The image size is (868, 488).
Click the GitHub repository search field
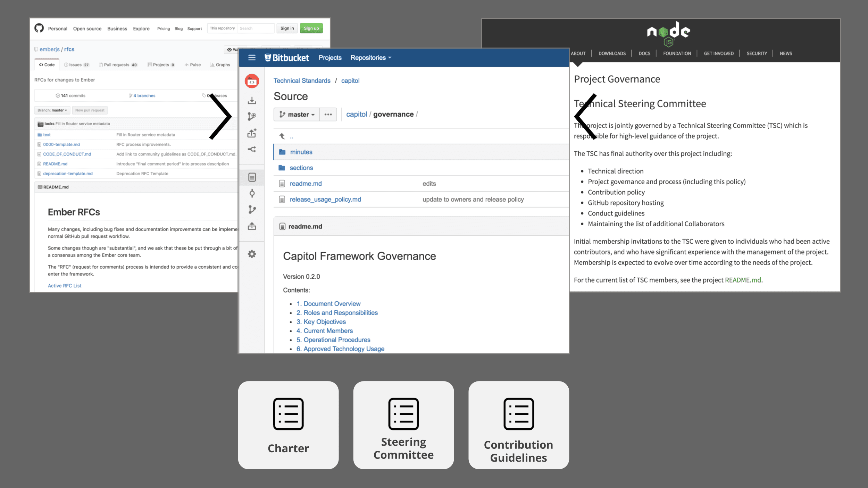tap(256, 28)
